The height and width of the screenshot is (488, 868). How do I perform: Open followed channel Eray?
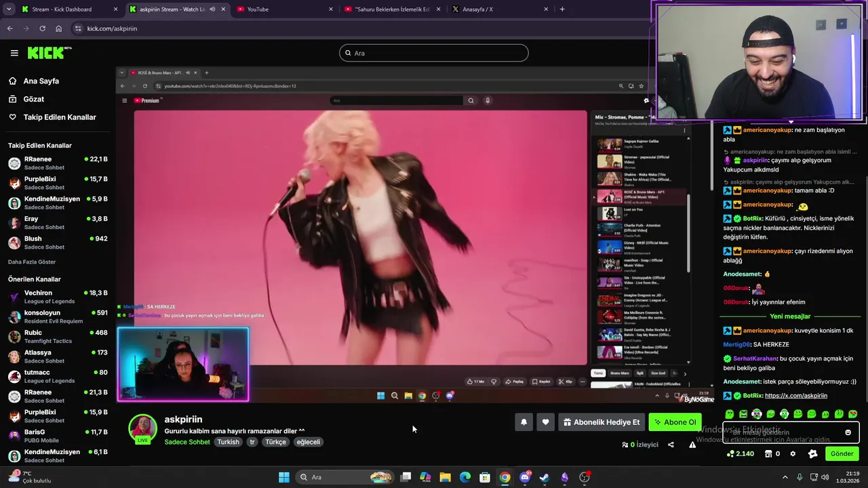pyautogui.click(x=58, y=222)
